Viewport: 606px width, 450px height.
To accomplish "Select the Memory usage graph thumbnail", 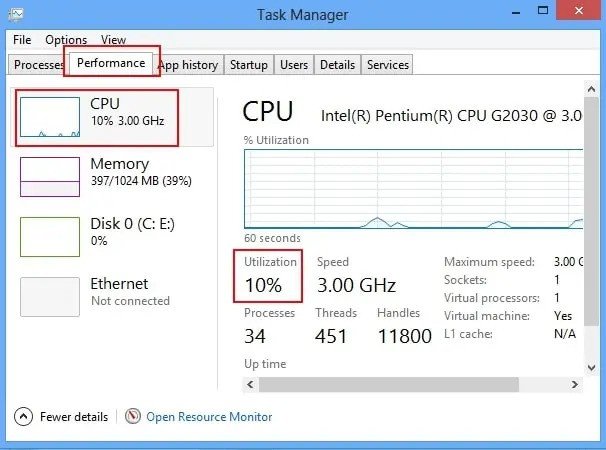I will (50, 177).
